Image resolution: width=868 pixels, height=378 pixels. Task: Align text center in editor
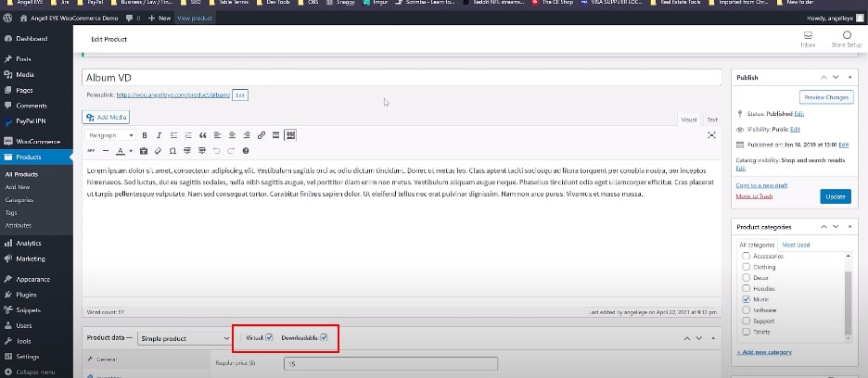232,135
